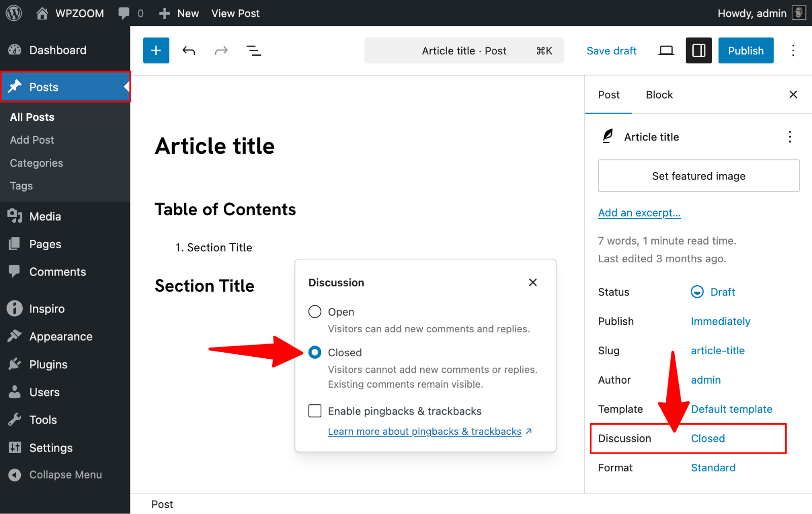
Task: Open the New content menu
Action: [179, 13]
